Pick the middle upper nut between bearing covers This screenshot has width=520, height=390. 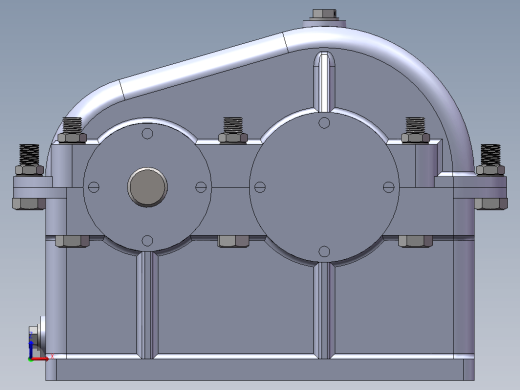tap(233, 138)
